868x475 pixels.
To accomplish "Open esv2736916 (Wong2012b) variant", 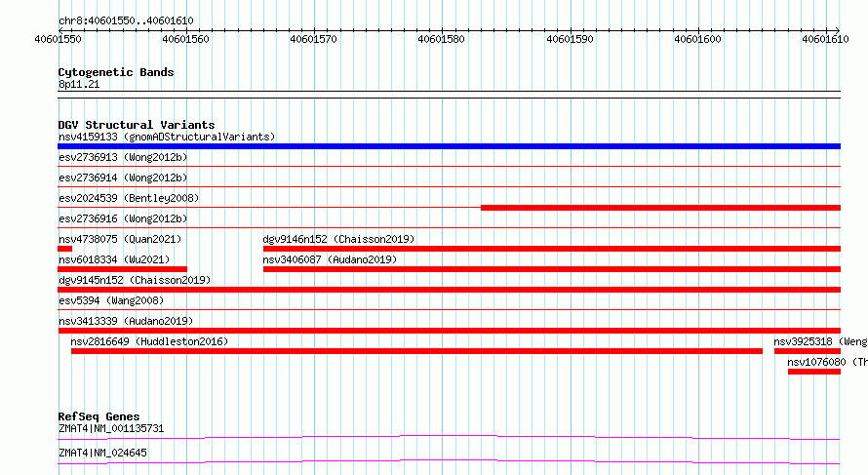I will point(123,218).
